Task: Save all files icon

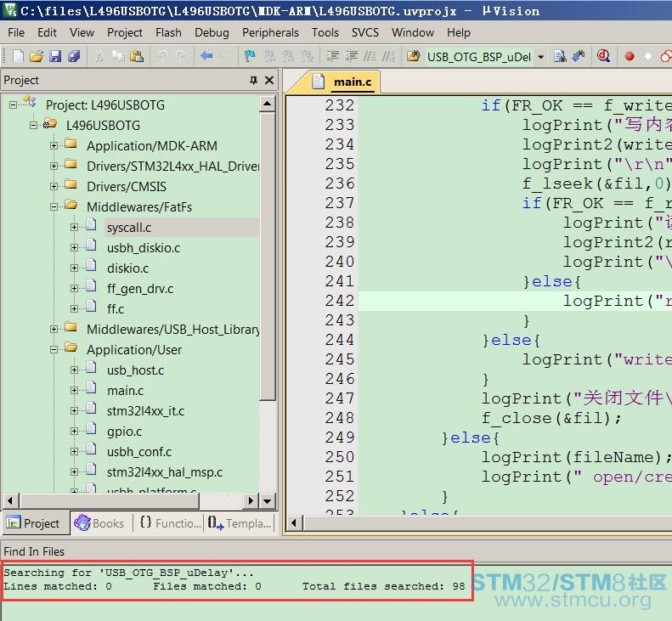Action: pos(74,56)
